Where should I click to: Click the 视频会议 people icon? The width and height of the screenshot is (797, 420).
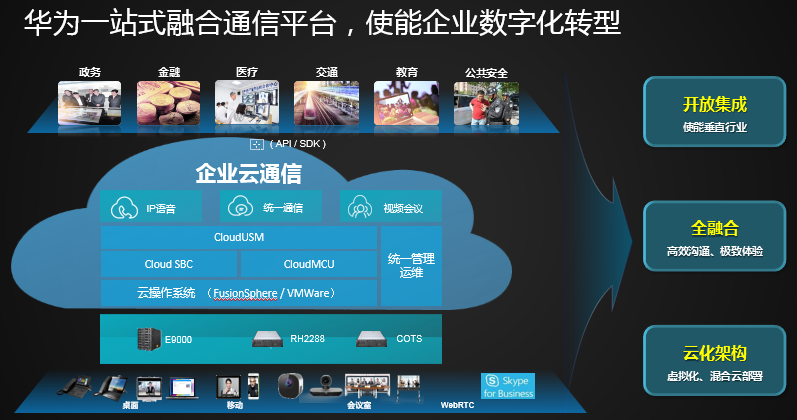click(x=360, y=208)
